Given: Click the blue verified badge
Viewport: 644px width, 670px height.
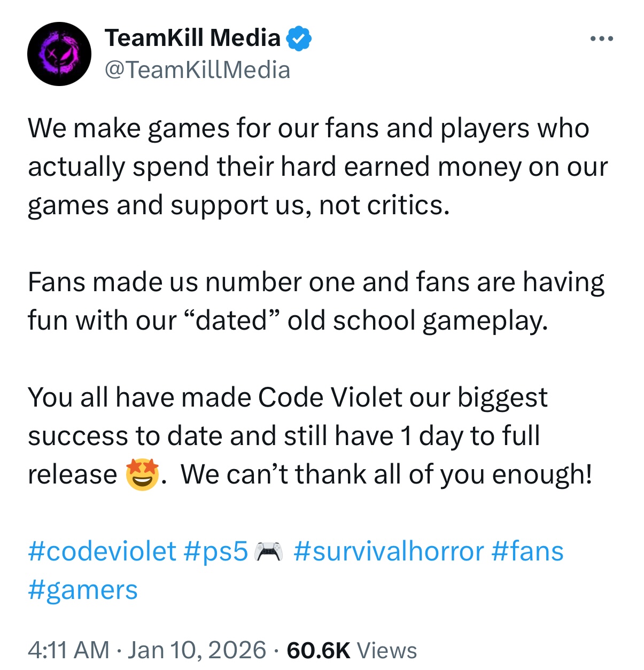Looking at the screenshot, I should point(299,38).
